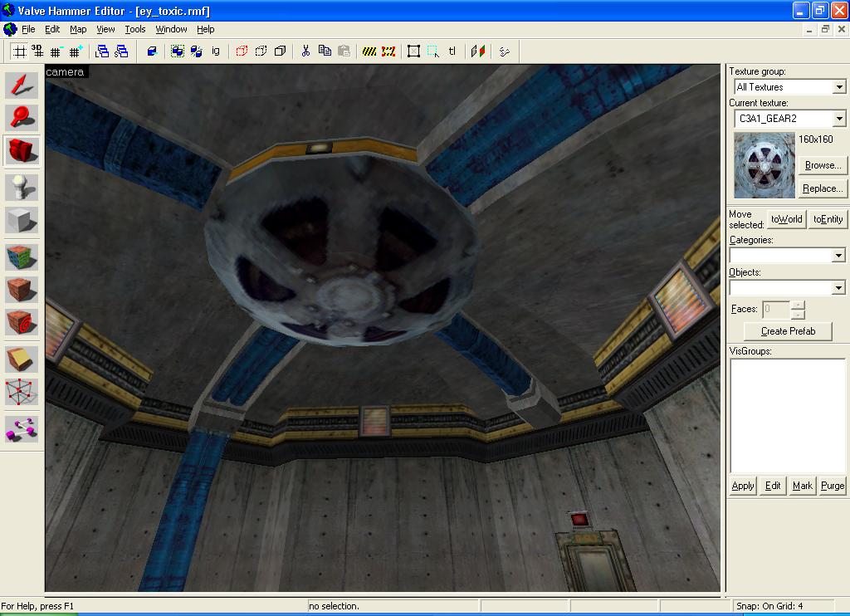Activate the Vertex manipulation tool

pos(22,391)
